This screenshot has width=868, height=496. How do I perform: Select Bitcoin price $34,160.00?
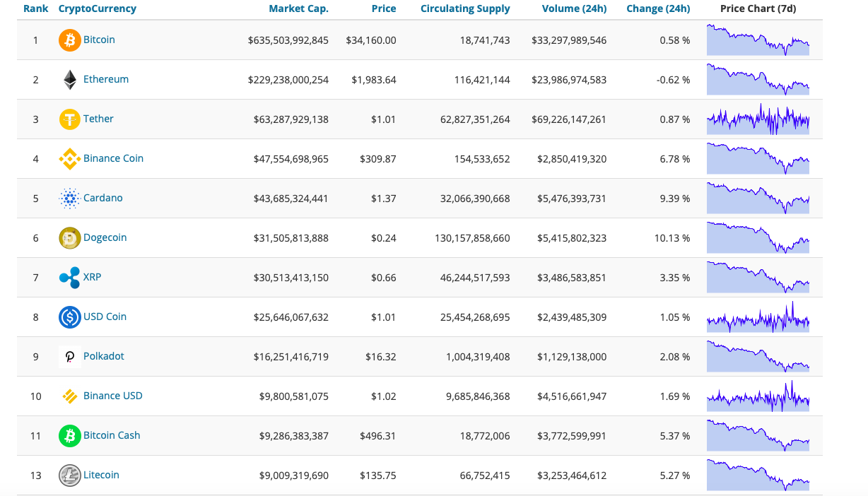[x=371, y=40]
